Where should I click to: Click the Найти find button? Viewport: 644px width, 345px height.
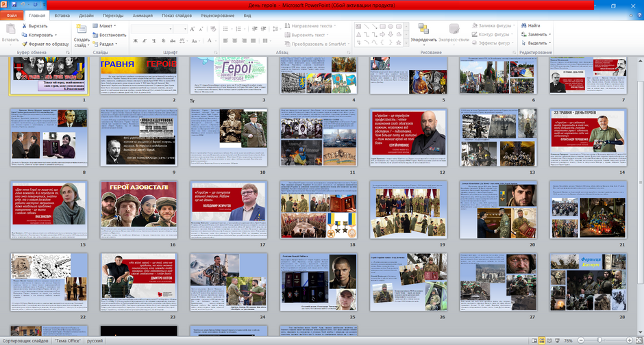coord(531,25)
